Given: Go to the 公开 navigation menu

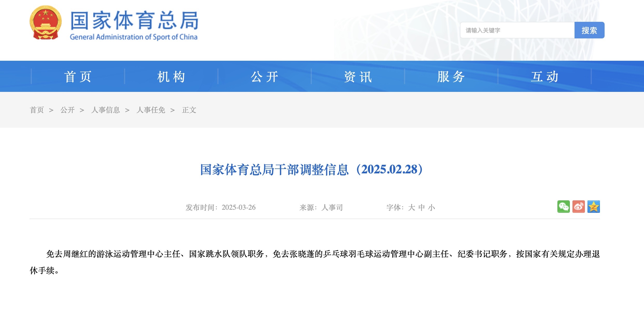Looking at the screenshot, I should pos(264,77).
